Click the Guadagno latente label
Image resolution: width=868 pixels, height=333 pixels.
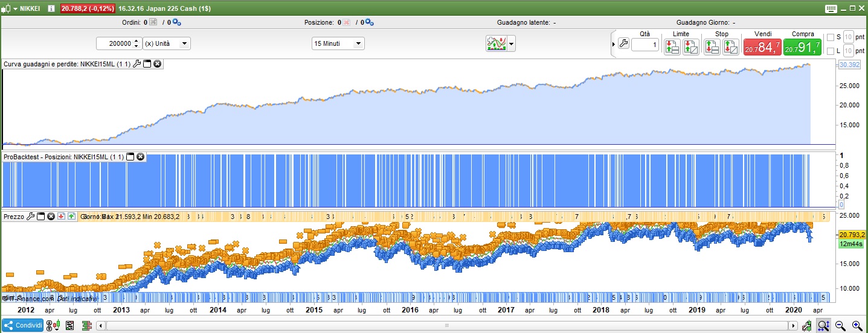click(523, 22)
